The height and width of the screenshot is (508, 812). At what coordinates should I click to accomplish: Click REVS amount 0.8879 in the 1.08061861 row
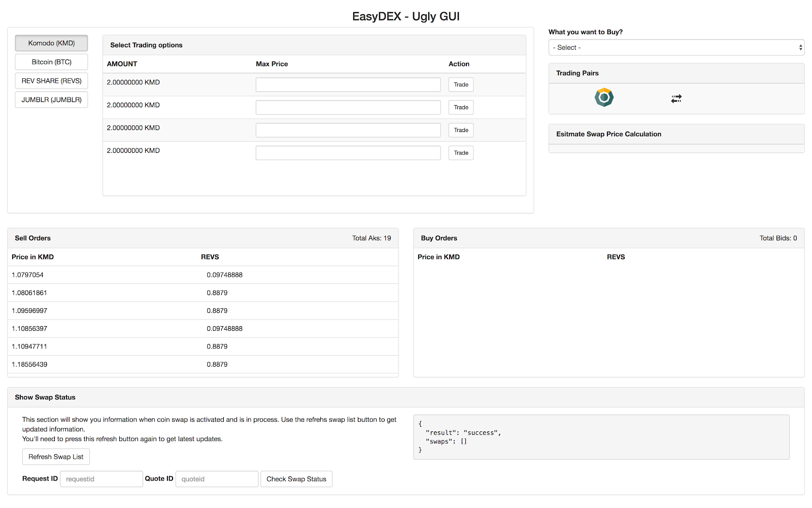tap(217, 293)
